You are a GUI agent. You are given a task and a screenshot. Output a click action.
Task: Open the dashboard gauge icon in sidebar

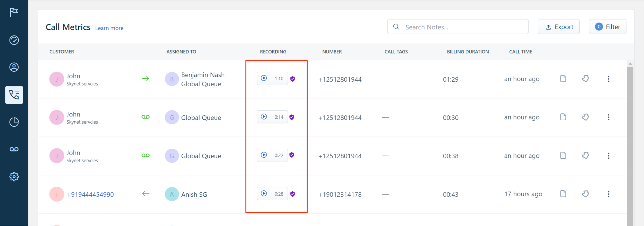[x=14, y=40]
